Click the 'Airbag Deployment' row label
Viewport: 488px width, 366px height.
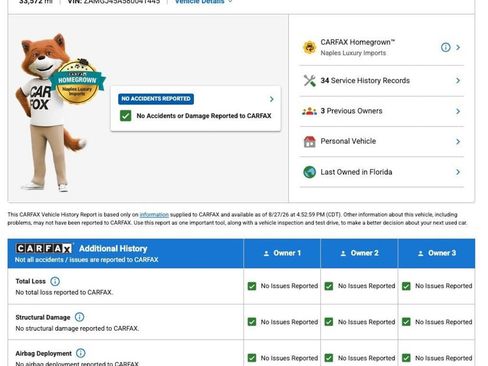tap(43, 353)
